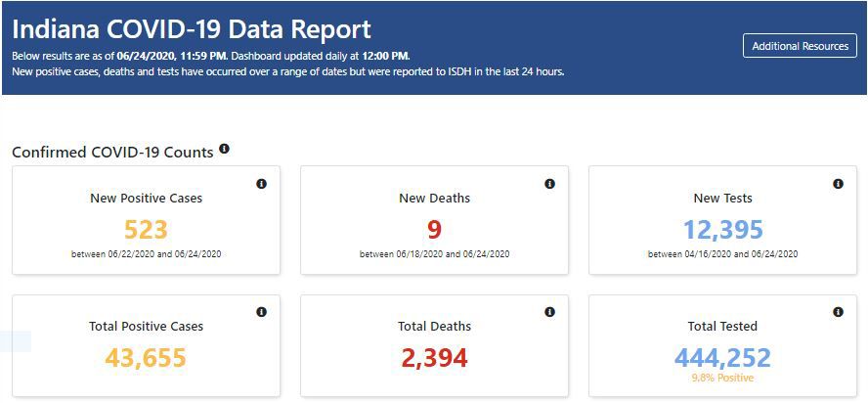Image resolution: width=868 pixels, height=403 pixels.
Task: Click the 12,395 new tests number
Action: (722, 230)
